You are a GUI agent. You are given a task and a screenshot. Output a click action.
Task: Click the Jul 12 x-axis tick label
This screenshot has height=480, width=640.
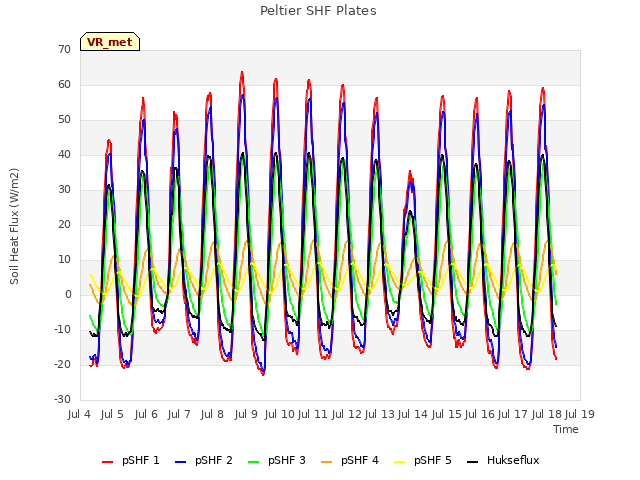click(x=347, y=414)
